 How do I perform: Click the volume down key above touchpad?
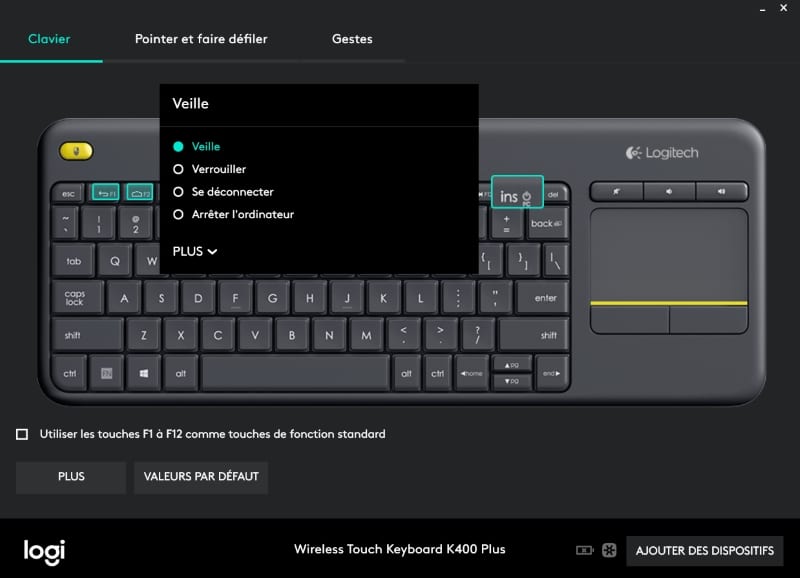[x=669, y=191]
